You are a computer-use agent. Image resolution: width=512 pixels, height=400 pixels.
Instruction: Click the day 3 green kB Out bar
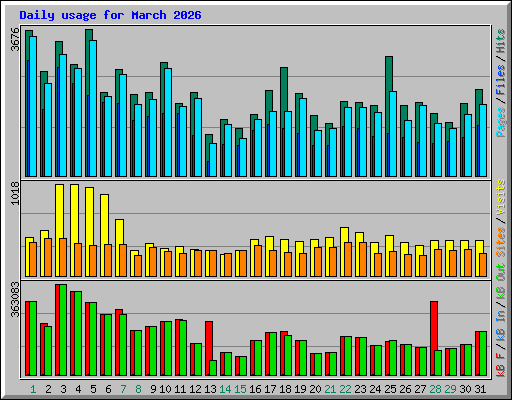pyautogui.click(x=63, y=330)
